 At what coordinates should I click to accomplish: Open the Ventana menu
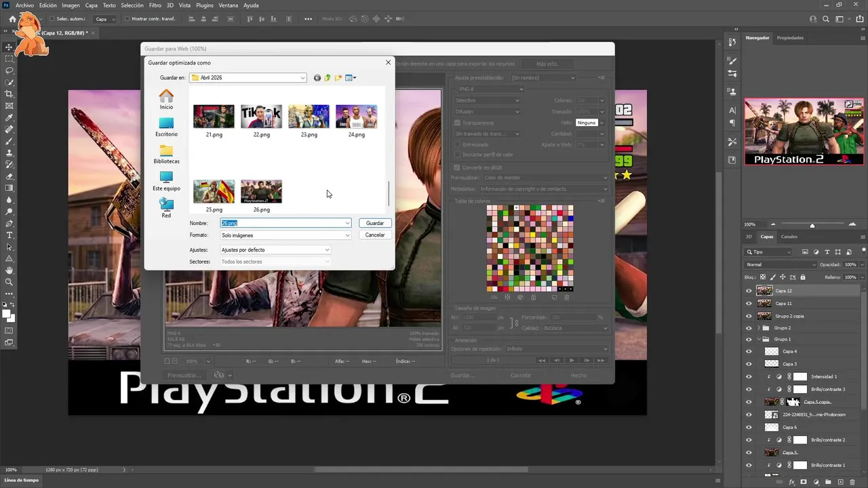click(229, 5)
